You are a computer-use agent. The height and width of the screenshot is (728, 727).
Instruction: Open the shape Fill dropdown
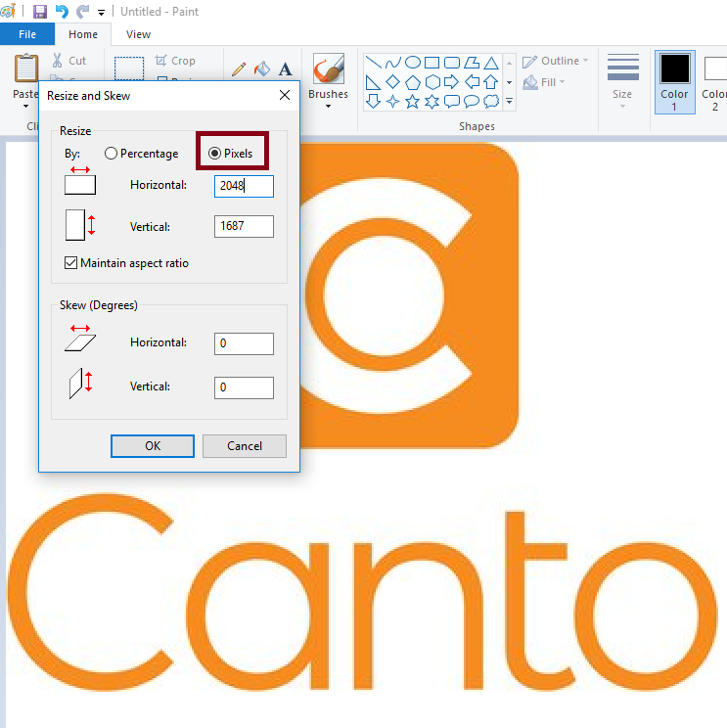(544, 82)
